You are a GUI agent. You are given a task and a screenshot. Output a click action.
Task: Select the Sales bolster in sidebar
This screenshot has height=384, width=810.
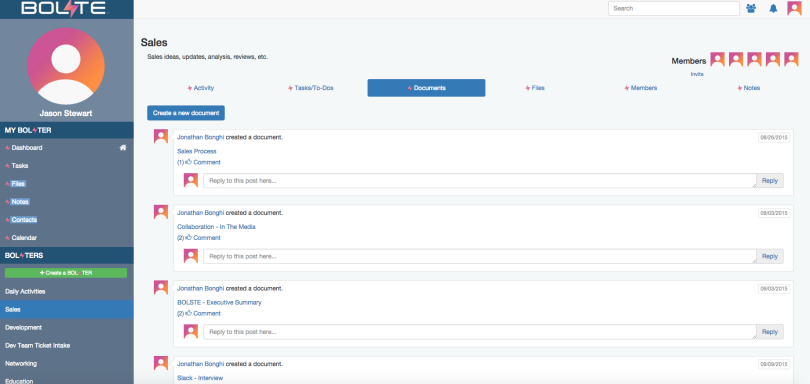(67, 310)
